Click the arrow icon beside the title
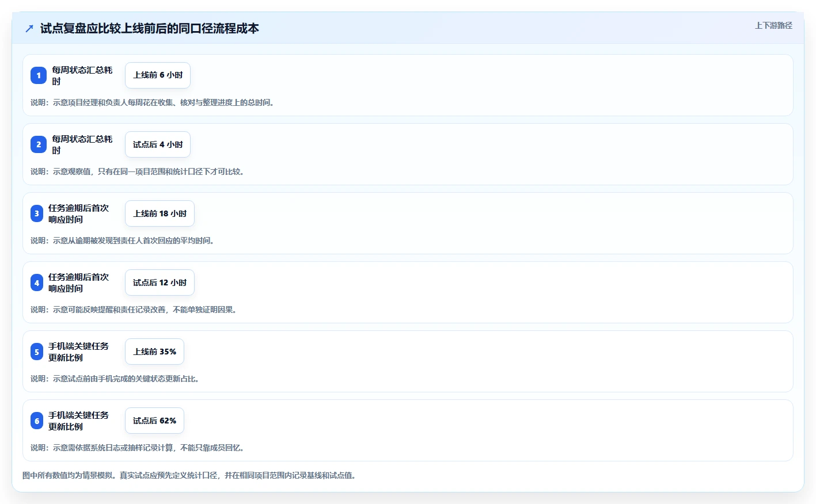Viewport: 816px width, 504px height. 29,28
